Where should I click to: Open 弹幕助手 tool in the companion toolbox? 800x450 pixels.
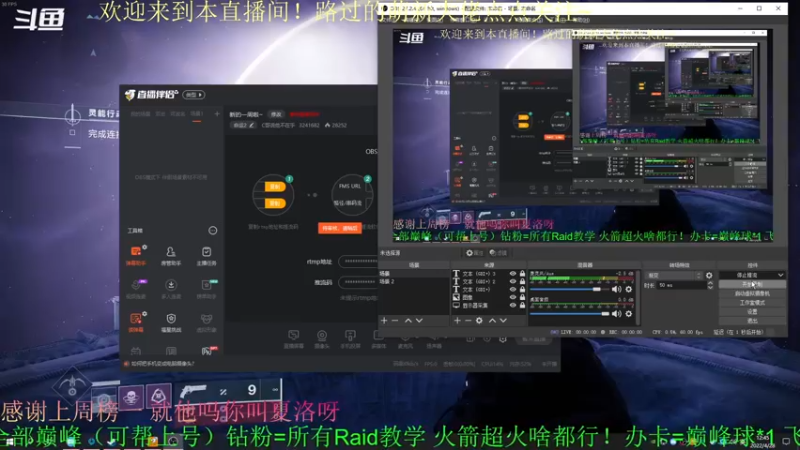136,255
